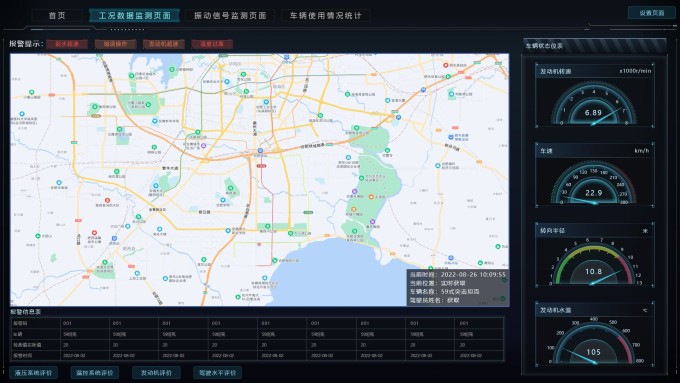Click the 105 water temperature reading

pos(593,352)
